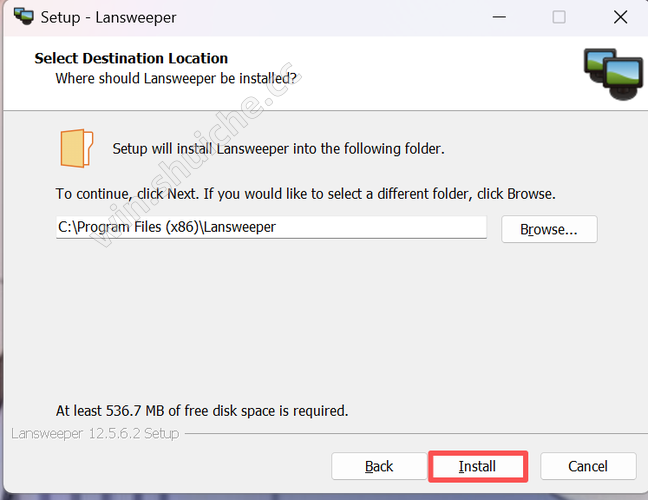
Task: Click the Lansweeper icon in the title bar
Action: pyautogui.click(x=23, y=17)
